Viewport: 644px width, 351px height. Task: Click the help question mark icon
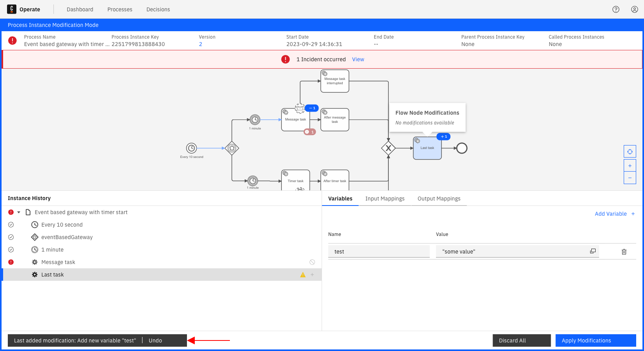coord(616,9)
